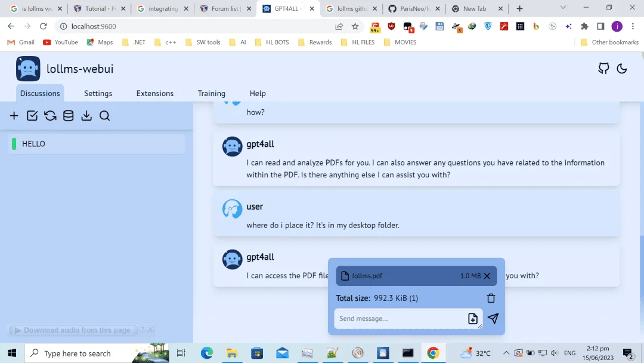Screen dimensions: 644x363
Task: Bookmark this page with the star icon
Action: (x=355, y=26)
